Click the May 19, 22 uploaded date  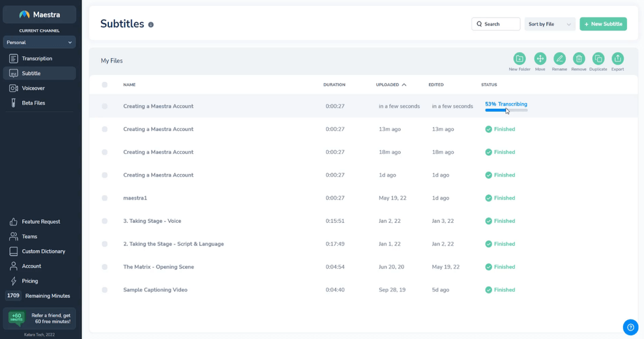coord(392,198)
